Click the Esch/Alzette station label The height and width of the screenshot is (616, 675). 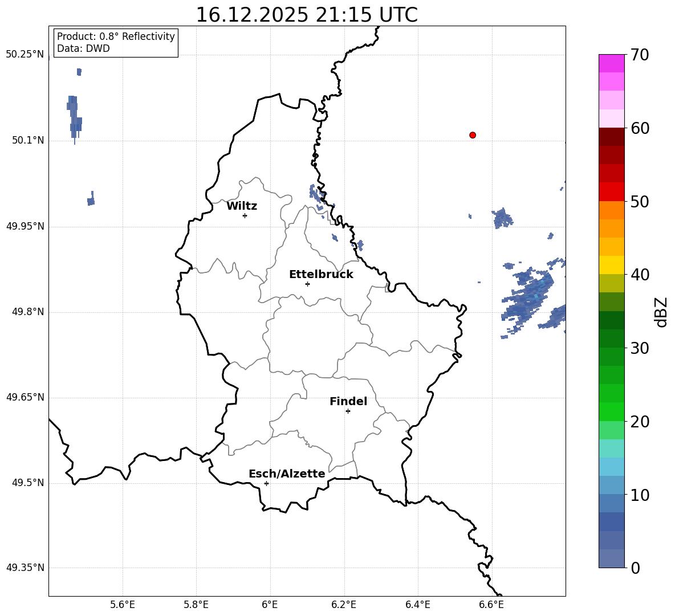pyautogui.click(x=287, y=474)
